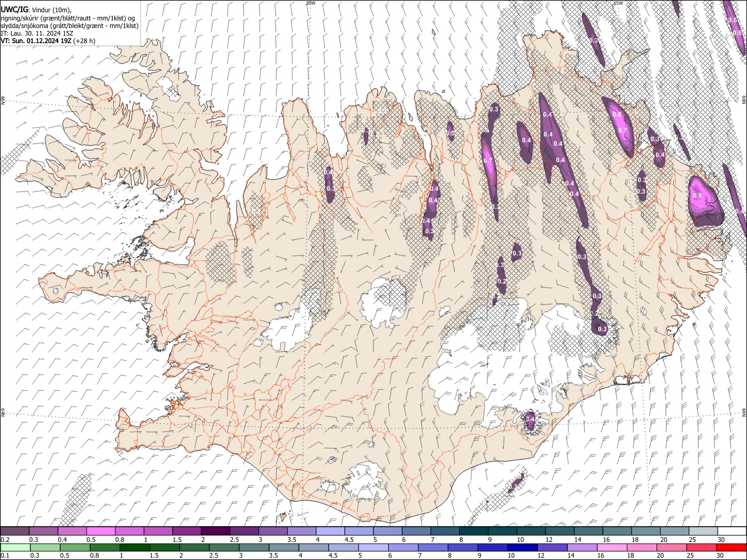Pick the crimson 25 rain legend swatch
This screenshot has height=560, width=747.
coord(701,547)
